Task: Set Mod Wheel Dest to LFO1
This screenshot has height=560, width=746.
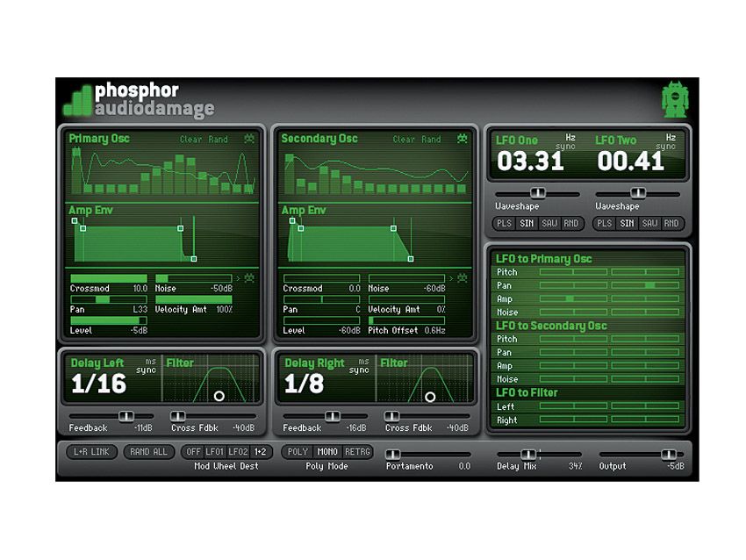Action: pyautogui.click(x=214, y=451)
